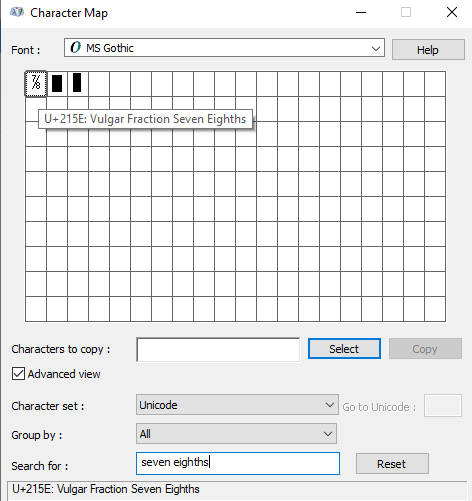Open the Character set dropdown showing Unicode
This screenshot has height=501, width=472.
237,405
